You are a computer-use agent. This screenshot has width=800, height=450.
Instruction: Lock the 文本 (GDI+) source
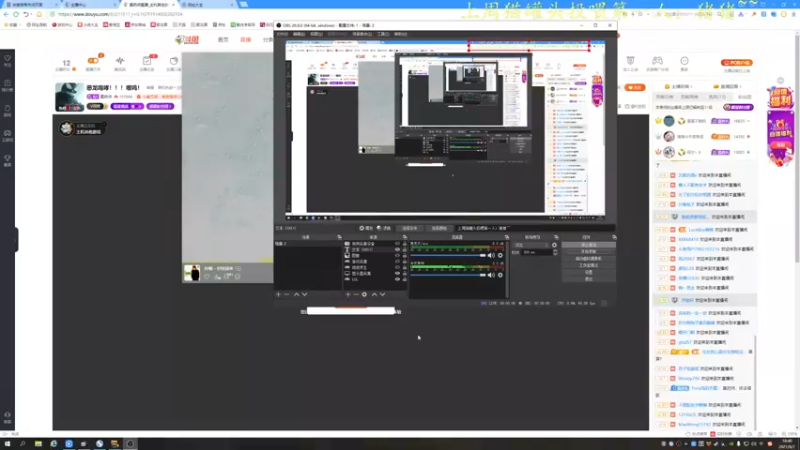(x=405, y=249)
